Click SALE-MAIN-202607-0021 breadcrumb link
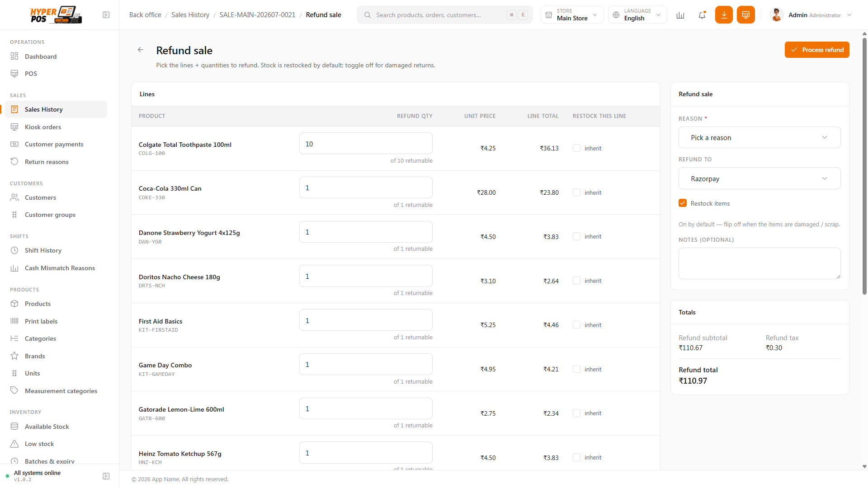 [x=257, y=15]
